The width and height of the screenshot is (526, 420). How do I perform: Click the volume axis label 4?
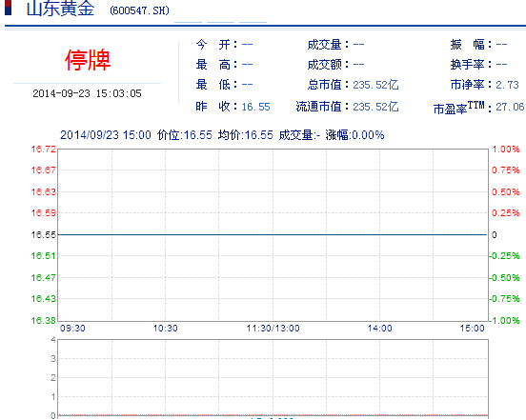[53, 340]
